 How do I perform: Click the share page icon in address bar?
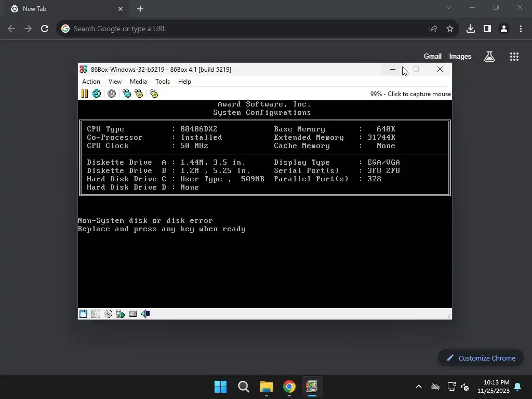pos(433,29)
